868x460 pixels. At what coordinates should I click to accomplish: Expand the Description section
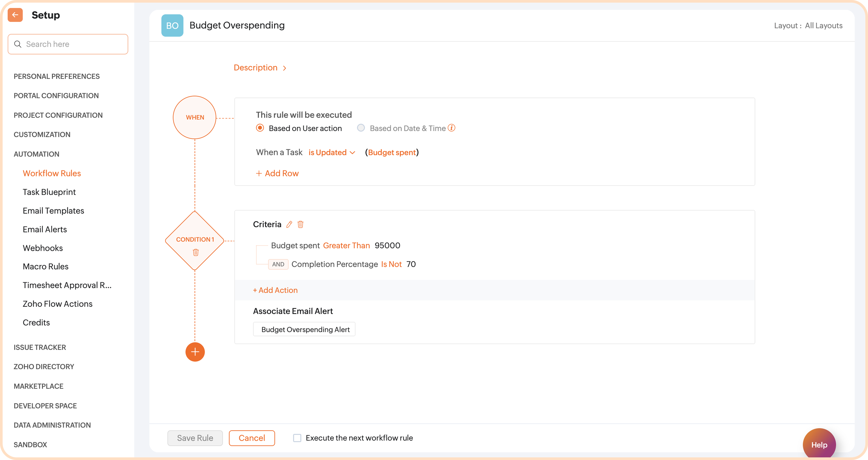tap(260, 68)
